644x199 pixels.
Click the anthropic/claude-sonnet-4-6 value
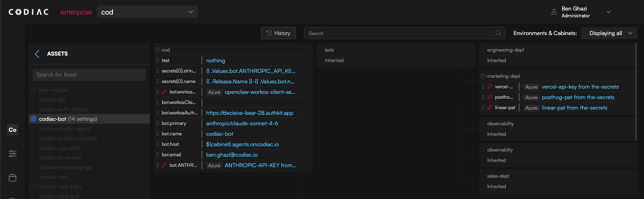(x=242, y=123)
